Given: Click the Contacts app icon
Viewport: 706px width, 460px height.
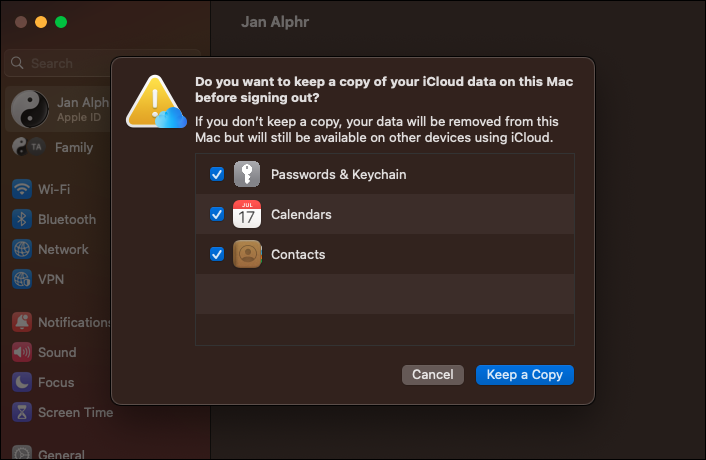Looking at the screenshot, I should click(247, 255).
